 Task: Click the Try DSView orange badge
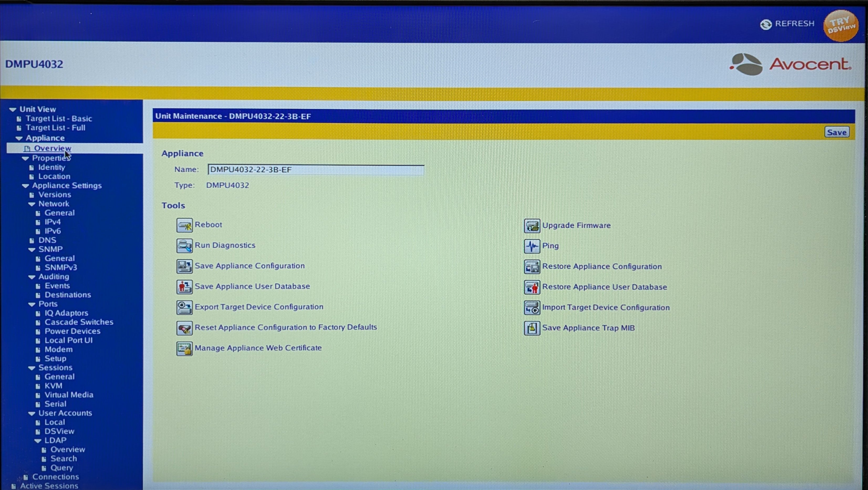pos(841,26)
